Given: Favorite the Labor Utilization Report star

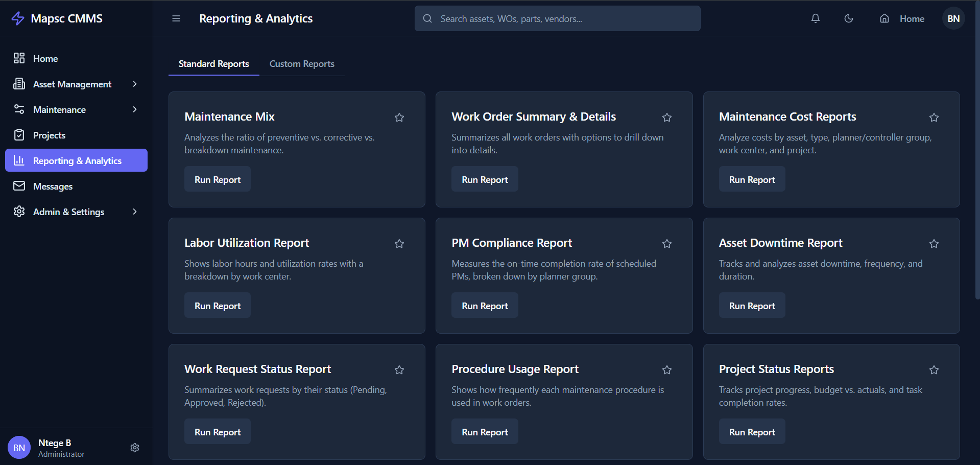Looking at the screenshot, I should [399, 244].
